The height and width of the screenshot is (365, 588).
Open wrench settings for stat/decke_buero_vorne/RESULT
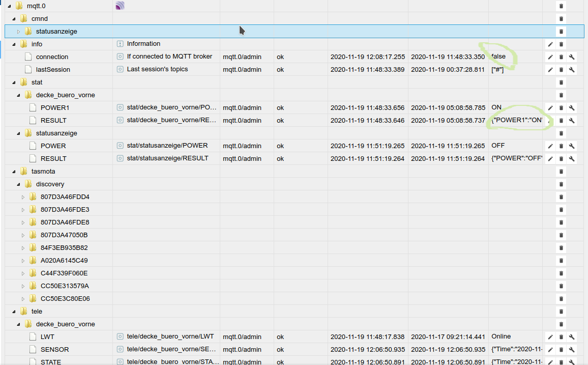pyautogui.click(x=572, y=121)
